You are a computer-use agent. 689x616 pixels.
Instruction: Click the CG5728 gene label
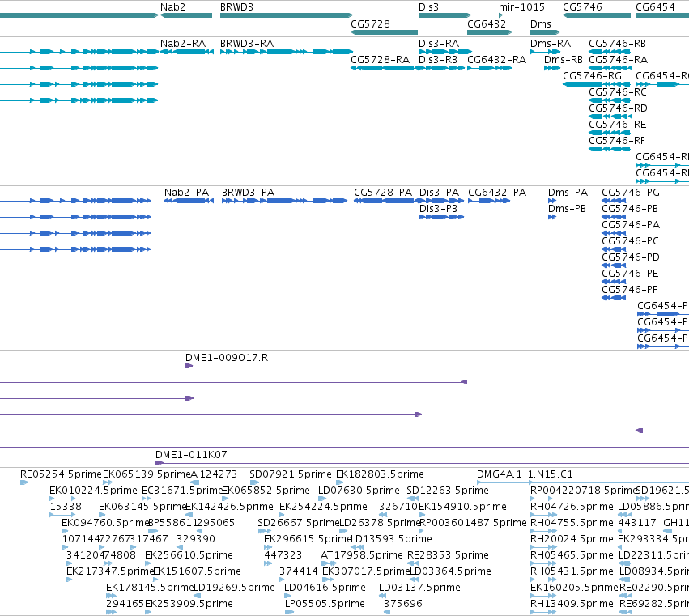coord(370,23)
